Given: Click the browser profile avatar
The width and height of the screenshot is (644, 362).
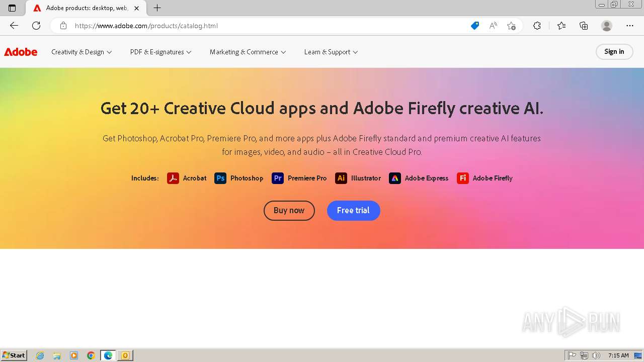Looking at the screenshot, I should tap(607, 26).
